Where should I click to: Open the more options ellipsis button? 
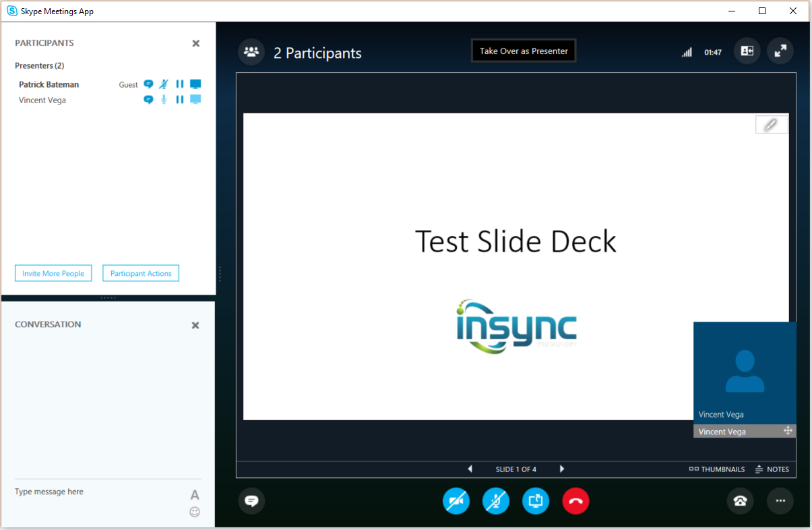click(780, 501)
